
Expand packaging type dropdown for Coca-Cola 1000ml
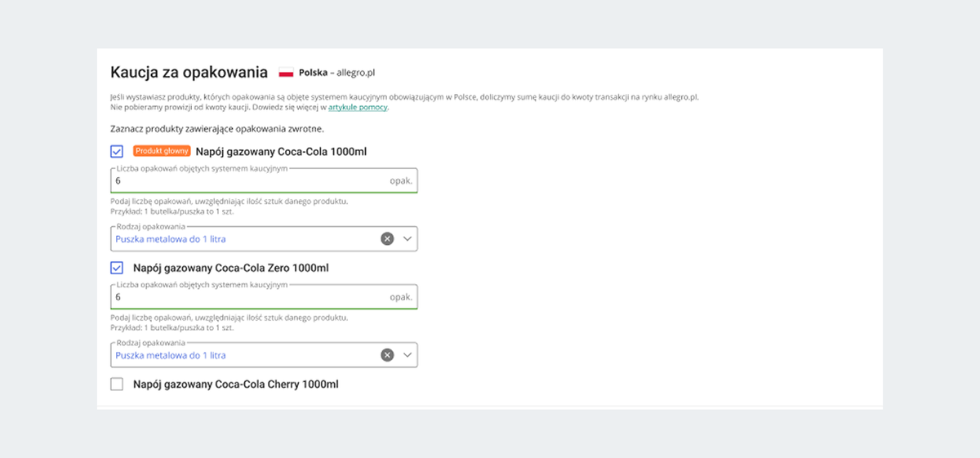408,238
